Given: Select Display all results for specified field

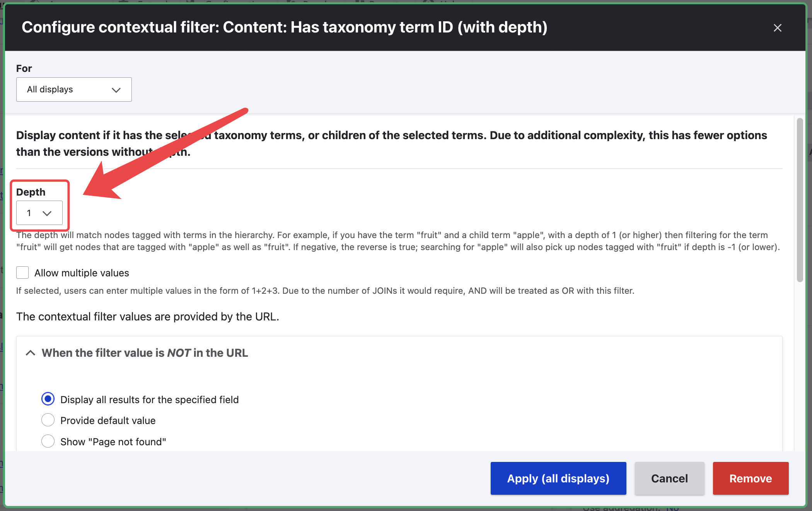Looking at the screenshot, I should 48,399.
